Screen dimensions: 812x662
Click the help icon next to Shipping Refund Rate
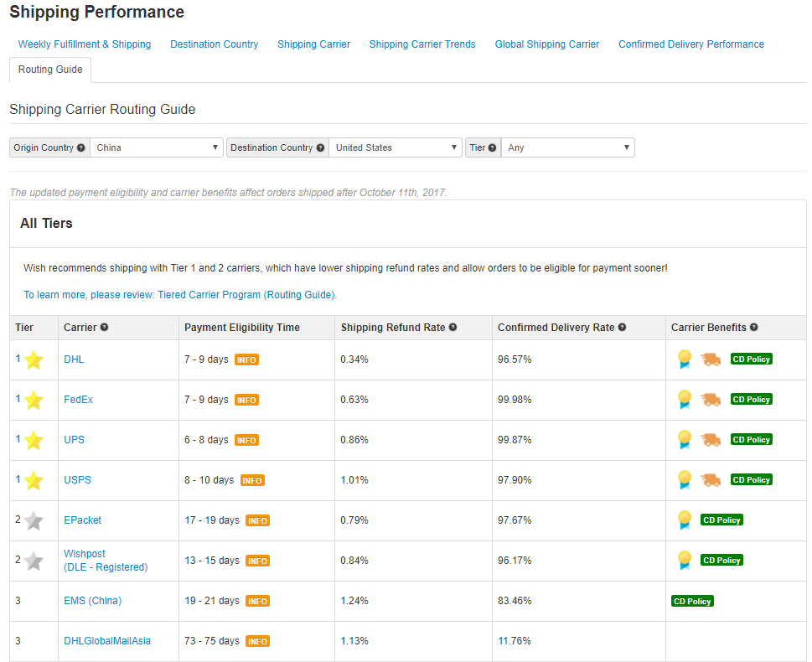[453, 328]
